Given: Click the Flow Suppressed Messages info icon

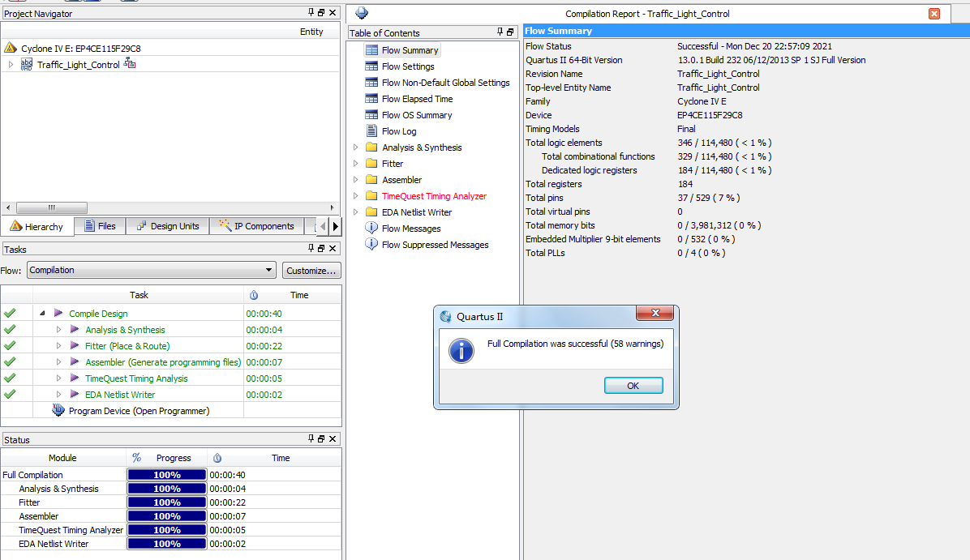Looking at the screenshot, I should pyautogui.click(x=371, y=244).
